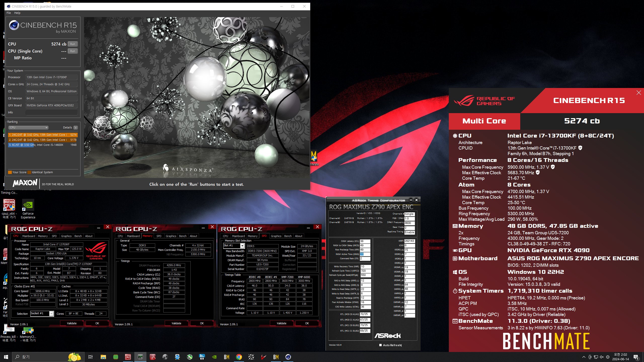Viewport: 644px width, 362px height.
Task: Click the CAS# Latency (tCL) field
Action: pyautogui.click(x=365, y=241)
